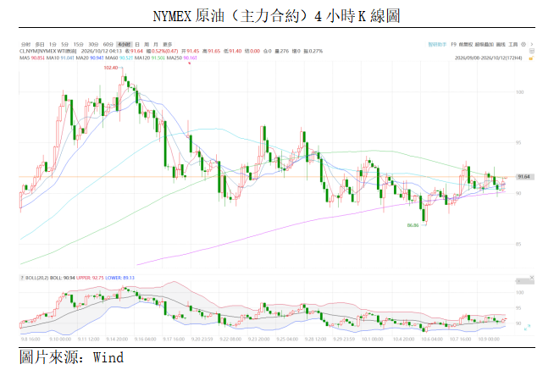The width and height of the screenshot is (554, 392).
Task: Click the CL.NYM NYMEX WTI contract name
Action: tap(47, 51)
